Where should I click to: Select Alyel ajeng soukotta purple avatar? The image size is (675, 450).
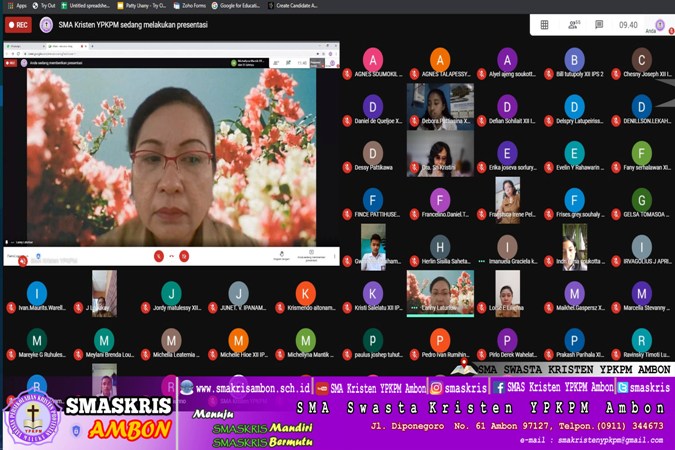(507, 60)
